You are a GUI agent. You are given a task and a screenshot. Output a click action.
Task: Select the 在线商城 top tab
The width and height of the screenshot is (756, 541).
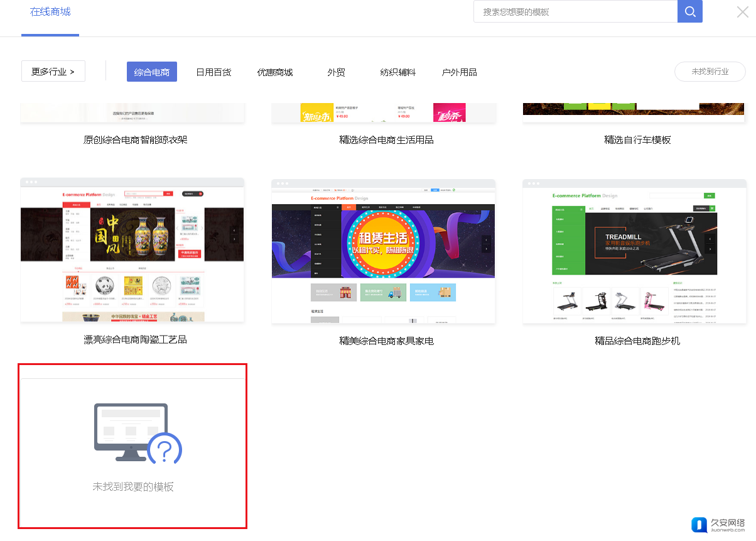pyautogui.click(x=50, y=12)
